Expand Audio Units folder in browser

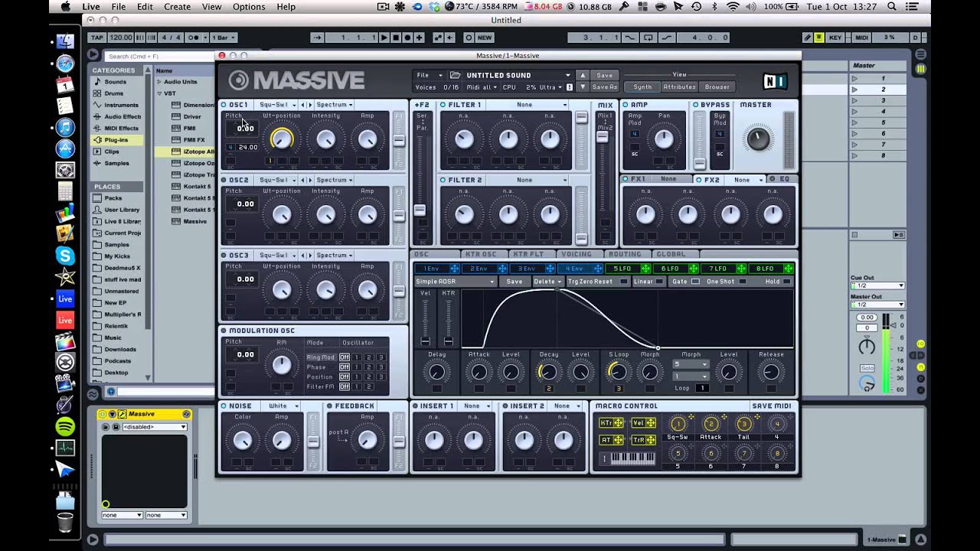pos(159,82)
